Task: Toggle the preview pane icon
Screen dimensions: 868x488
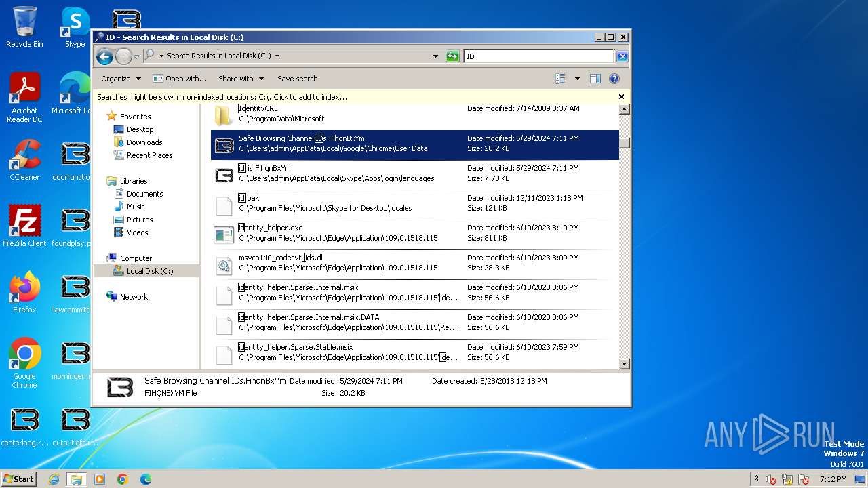Action: tap(595, 79)
